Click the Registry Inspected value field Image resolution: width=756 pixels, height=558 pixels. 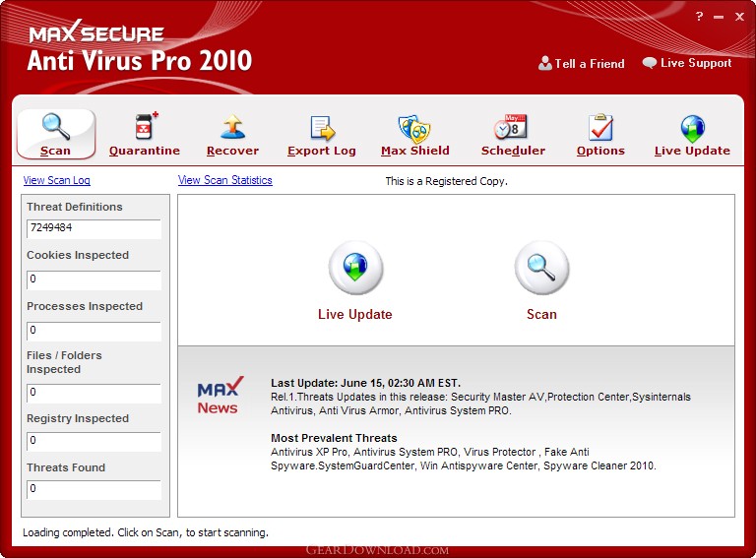point(94,442)
